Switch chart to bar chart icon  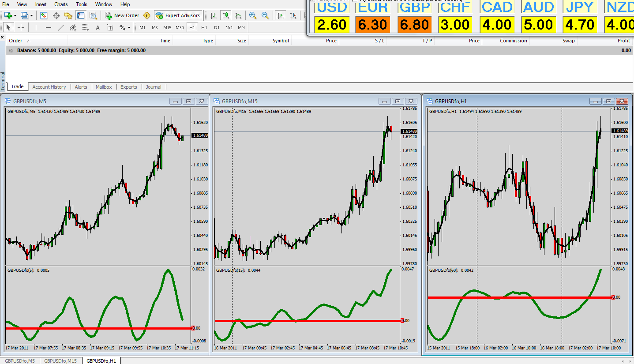coord(214,15)
